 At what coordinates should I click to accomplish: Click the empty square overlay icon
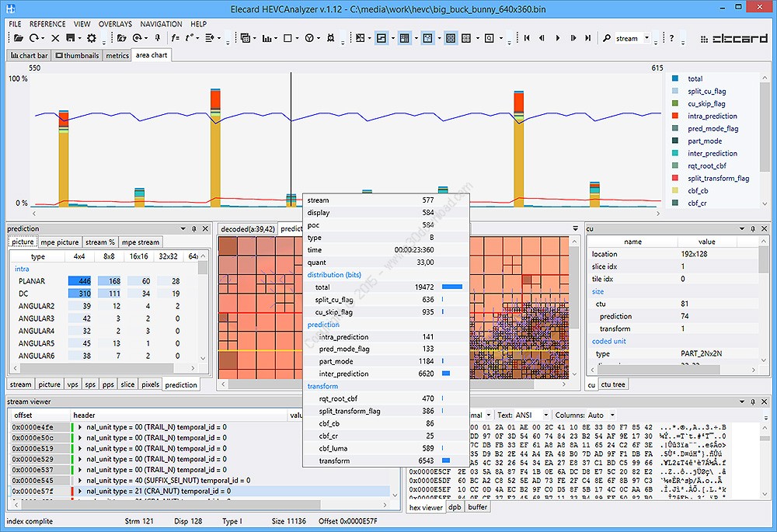point(287,38)
